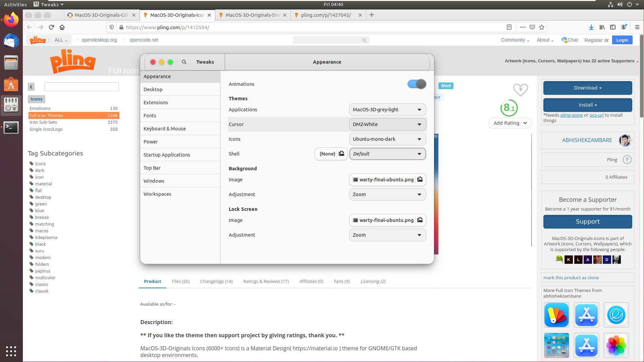Open Lock Screen Adjustment dropdown
644x362 pixels.
tap(387, 235)
